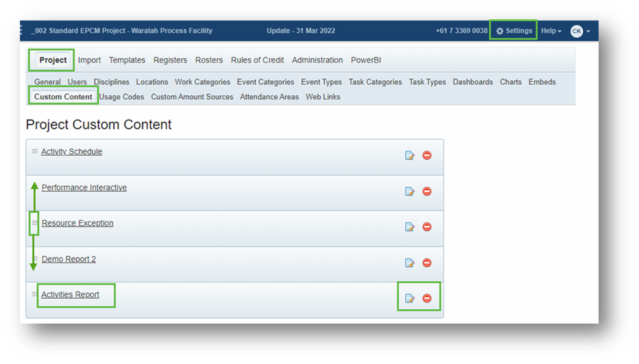Open Task Types sub-menu

(427, 82)
